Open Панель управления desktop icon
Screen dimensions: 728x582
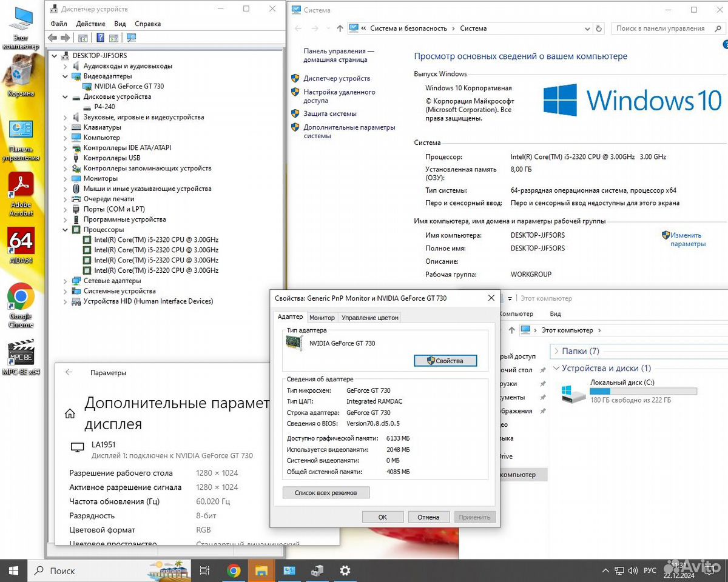pos(21,140)
